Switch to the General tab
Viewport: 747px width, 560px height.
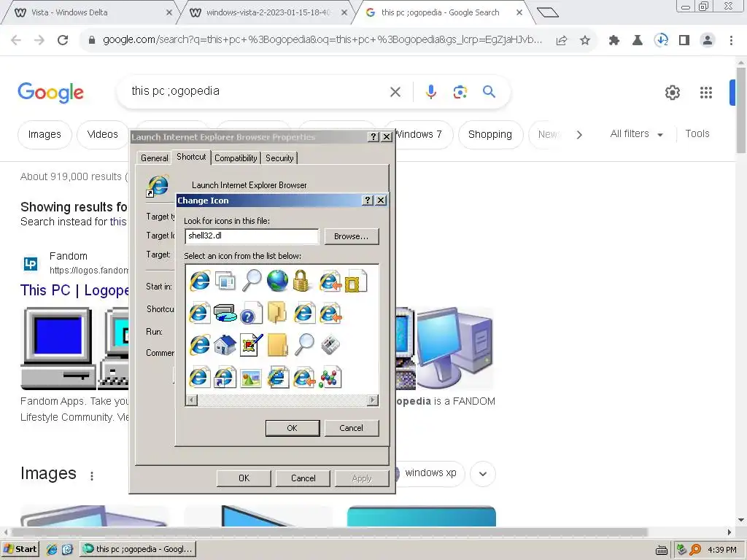tap(155, 158)
